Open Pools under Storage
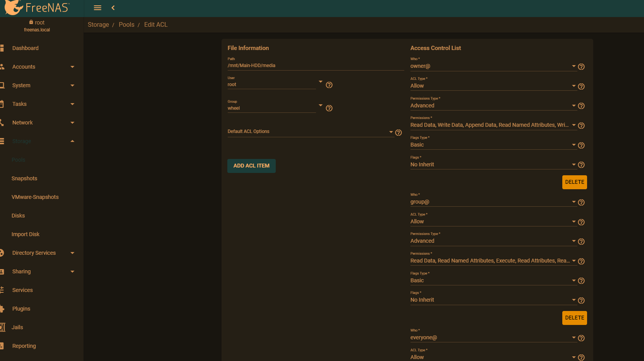Screen dimensions: 644x361 point(18,160)
